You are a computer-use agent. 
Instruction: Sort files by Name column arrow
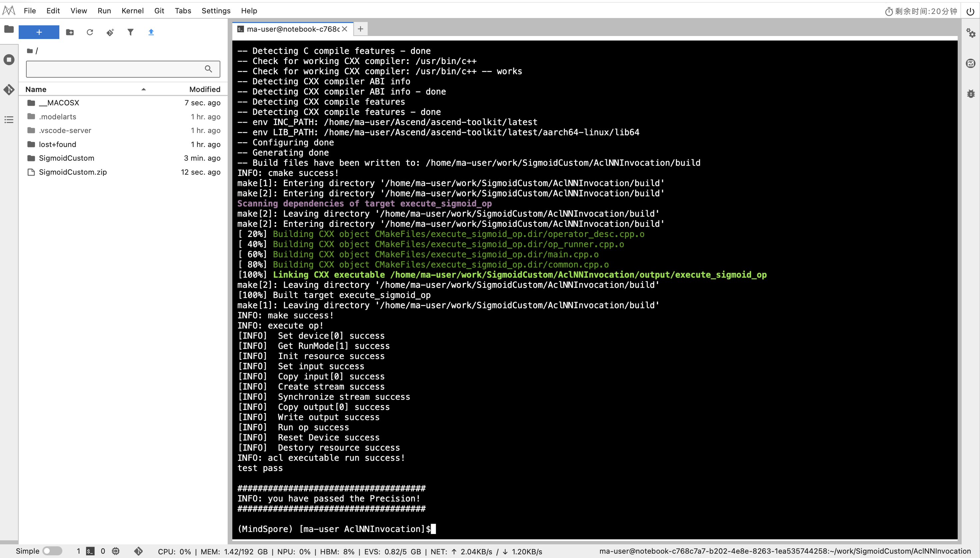click(x=144, y=89)
